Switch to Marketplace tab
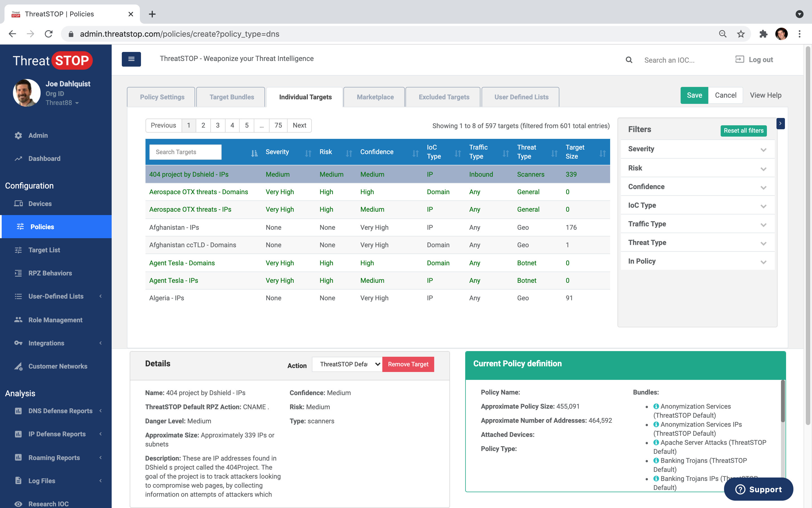Viewport: 812px width, 508px height. pos(375,97)
